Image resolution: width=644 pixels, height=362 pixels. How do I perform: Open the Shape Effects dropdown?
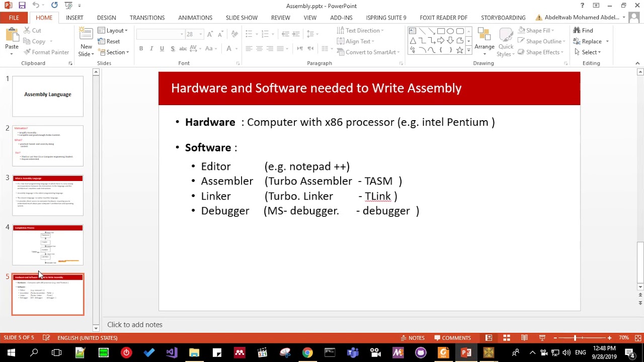point(540,52)
